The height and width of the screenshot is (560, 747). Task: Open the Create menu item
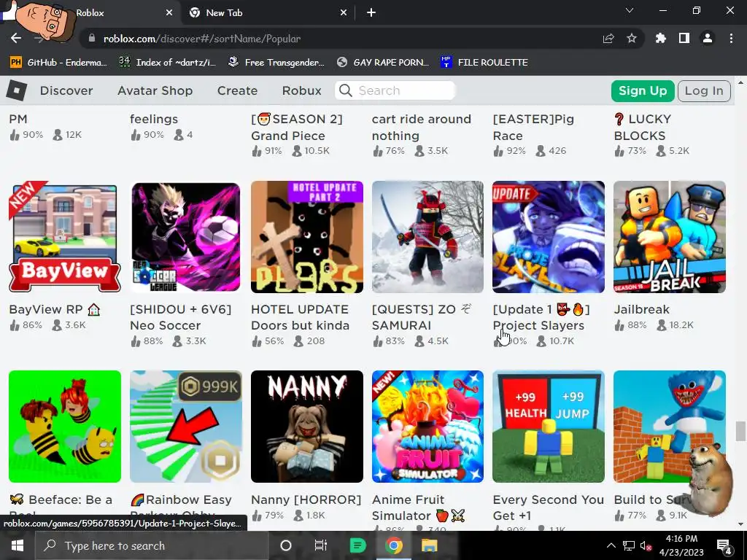point(237,90)
